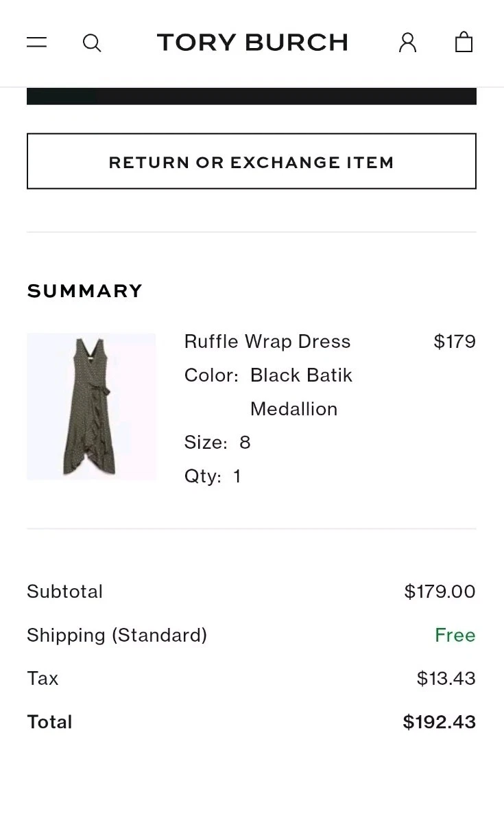Tap the black button above Return or Exchange
The width and height of the screenshot is (504, 816).
point(252,96)
